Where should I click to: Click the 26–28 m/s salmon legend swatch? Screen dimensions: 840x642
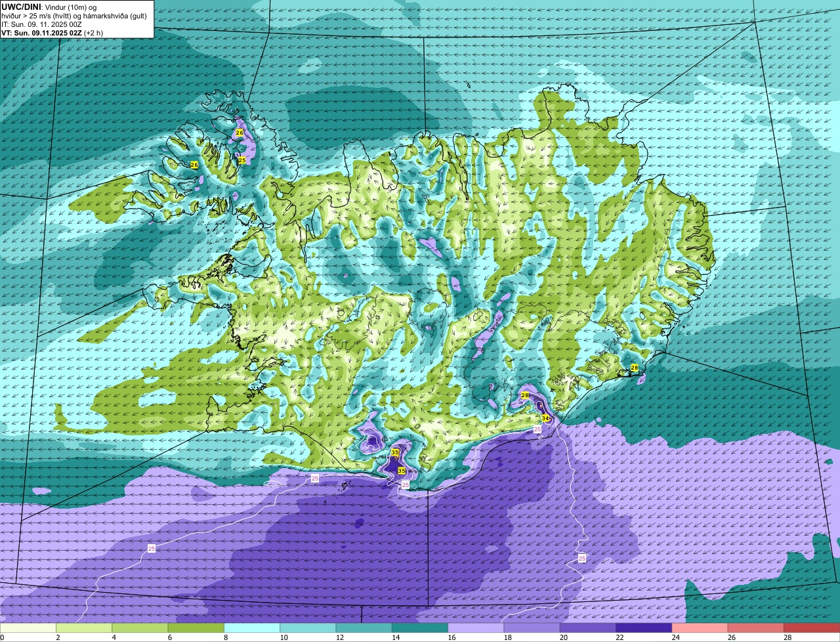tap(756, 628)
